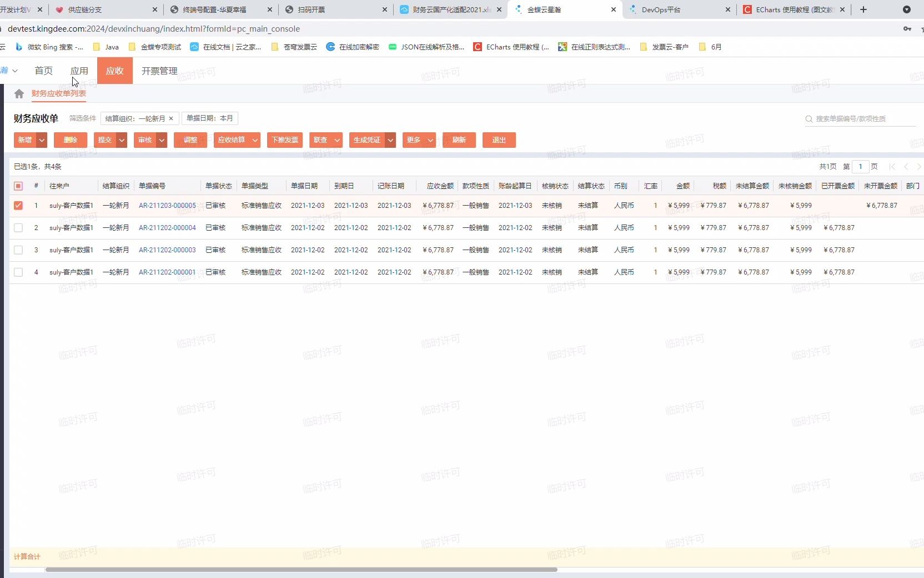Expand the 审核 button dropdown arrow
Image resolution: width=924 pixels, height=578 pixels.
tap(162, 140)
